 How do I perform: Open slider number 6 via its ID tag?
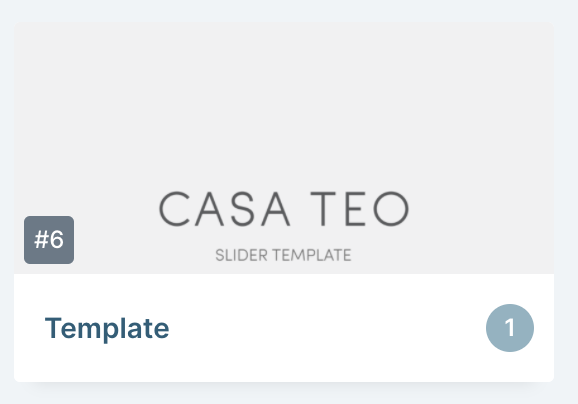click(x=49, y=240)
